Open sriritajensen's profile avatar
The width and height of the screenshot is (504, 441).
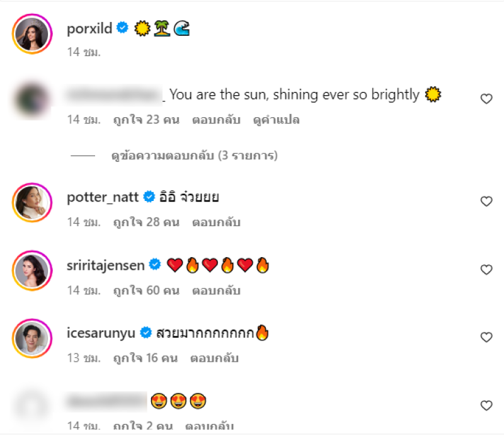(x=31, y=271)
